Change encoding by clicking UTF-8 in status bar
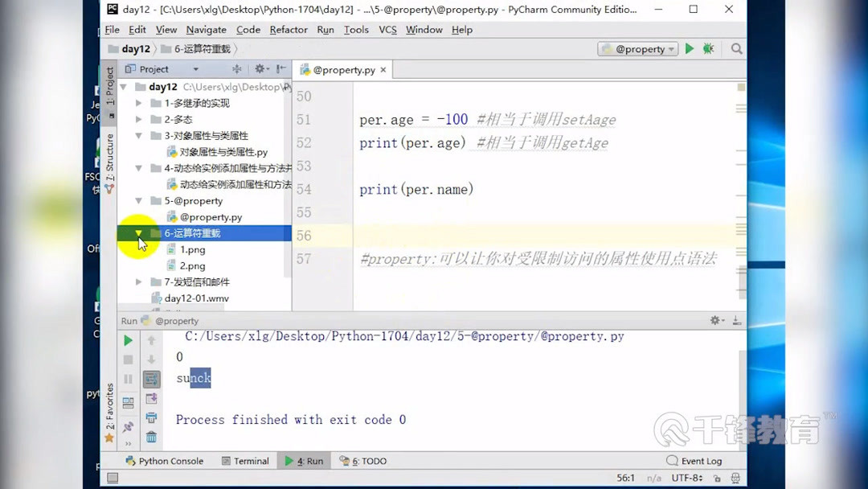Screen dimensions: 868x489 (686, 477)
